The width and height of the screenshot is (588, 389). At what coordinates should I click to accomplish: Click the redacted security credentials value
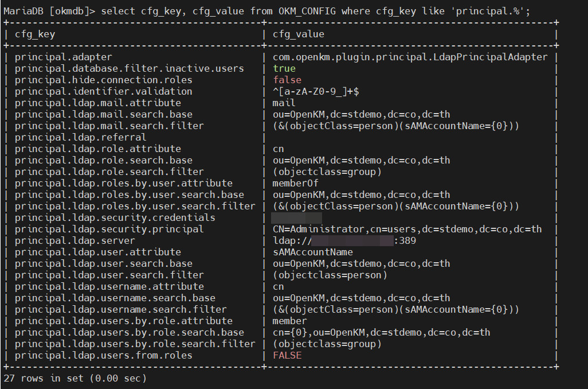pyautogui.click(x=296, y=217)
